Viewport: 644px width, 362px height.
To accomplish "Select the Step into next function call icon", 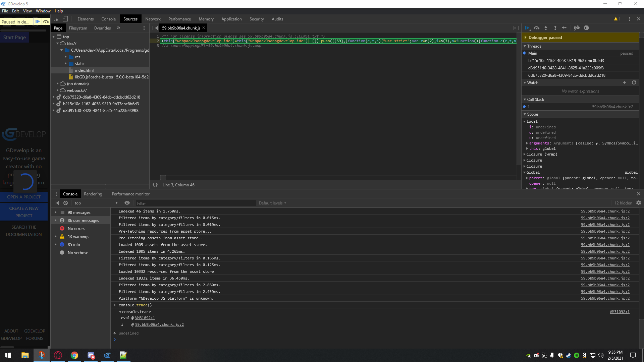I will tap(546, 28).
